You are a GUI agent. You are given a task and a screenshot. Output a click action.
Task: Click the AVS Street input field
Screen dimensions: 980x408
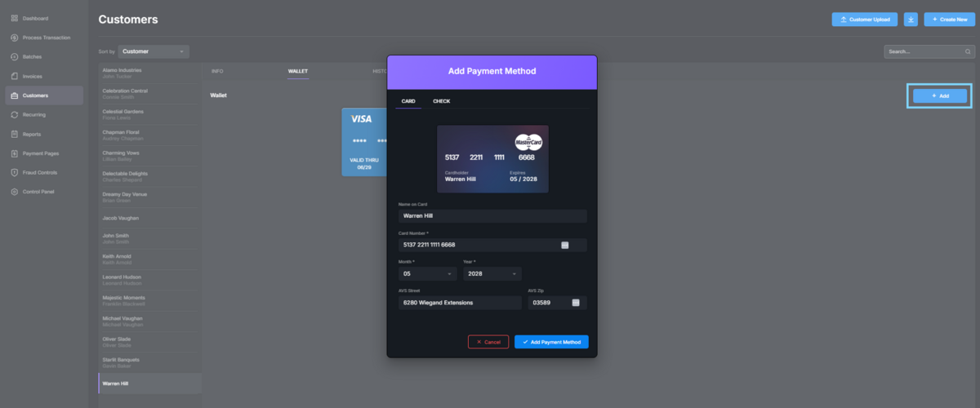(460, 303)
